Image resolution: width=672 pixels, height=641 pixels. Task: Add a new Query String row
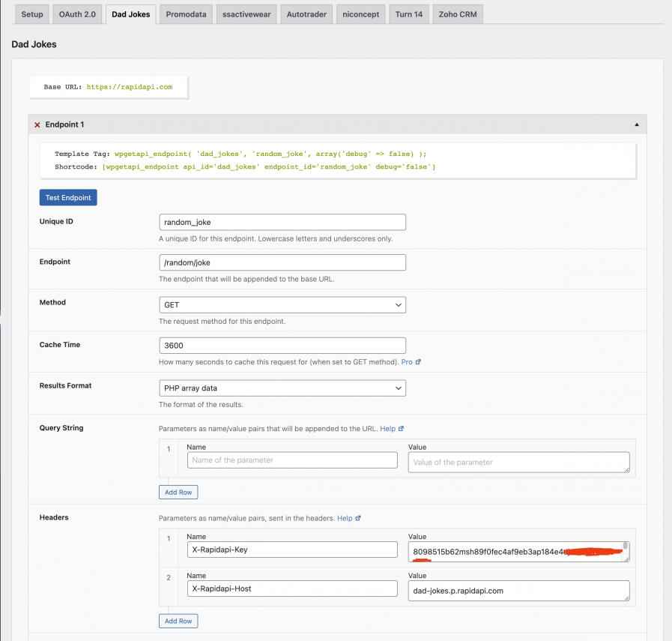tap(178, 492)
